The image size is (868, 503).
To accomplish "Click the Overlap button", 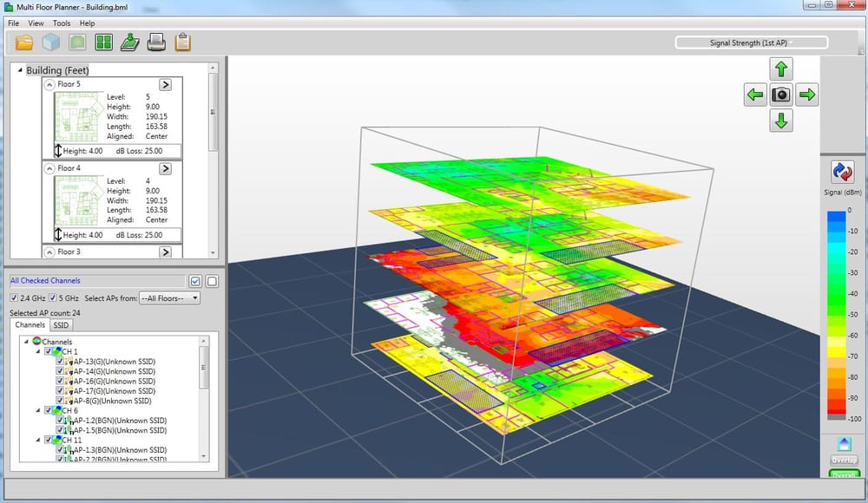I will pos(844,460).
